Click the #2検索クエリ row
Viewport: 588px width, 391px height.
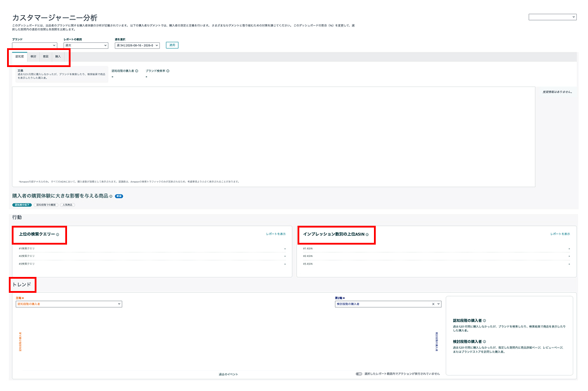pos(152,256)
